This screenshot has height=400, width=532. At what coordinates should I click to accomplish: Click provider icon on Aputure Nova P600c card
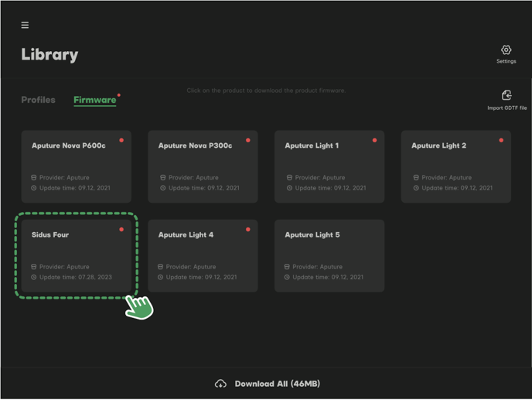34,178
